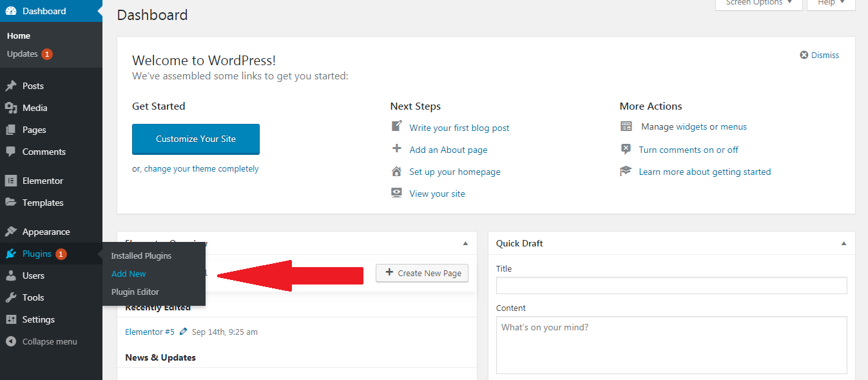Screen dimensions: 868x380
Task: Click the comments toggle icon under More Actions
Action: point(626,149)
